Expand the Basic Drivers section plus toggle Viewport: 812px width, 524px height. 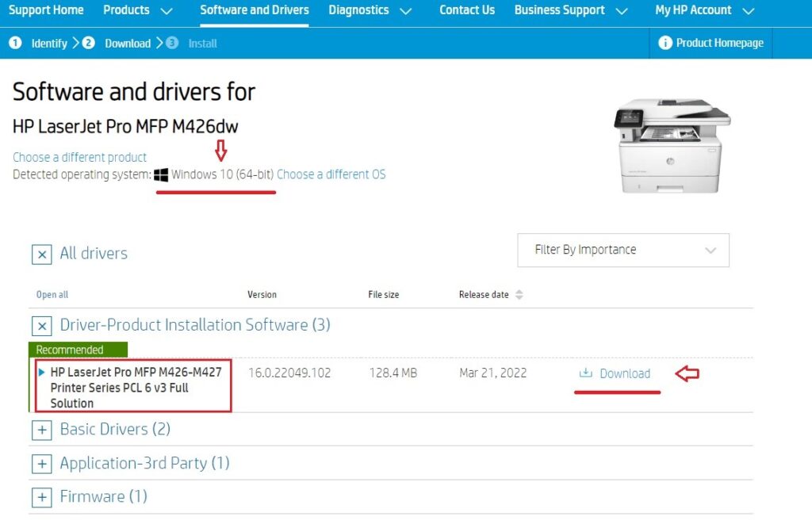click(x=42, y=430)
